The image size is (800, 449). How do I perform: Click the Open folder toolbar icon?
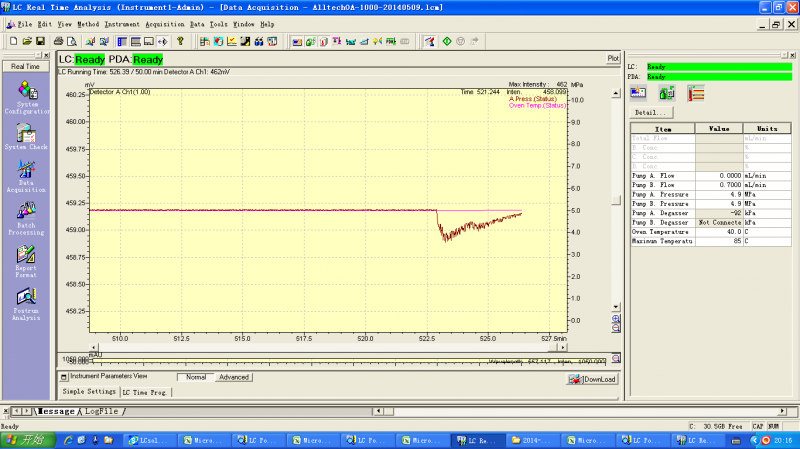click(27, 41)
